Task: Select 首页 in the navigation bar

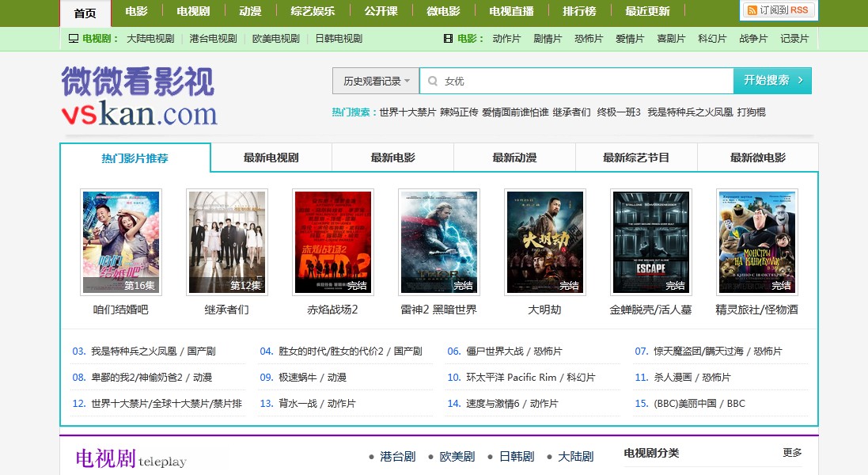Action: (x=84, y=11)
